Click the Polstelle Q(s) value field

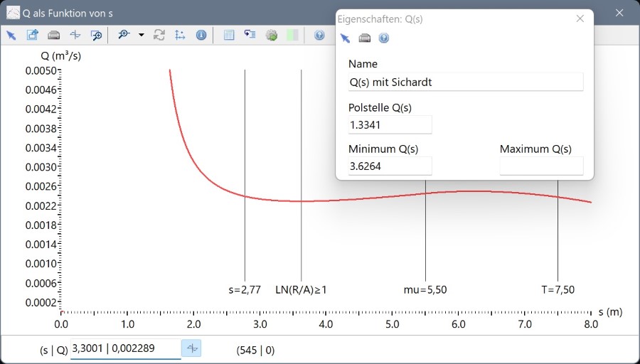click(390, 125)
